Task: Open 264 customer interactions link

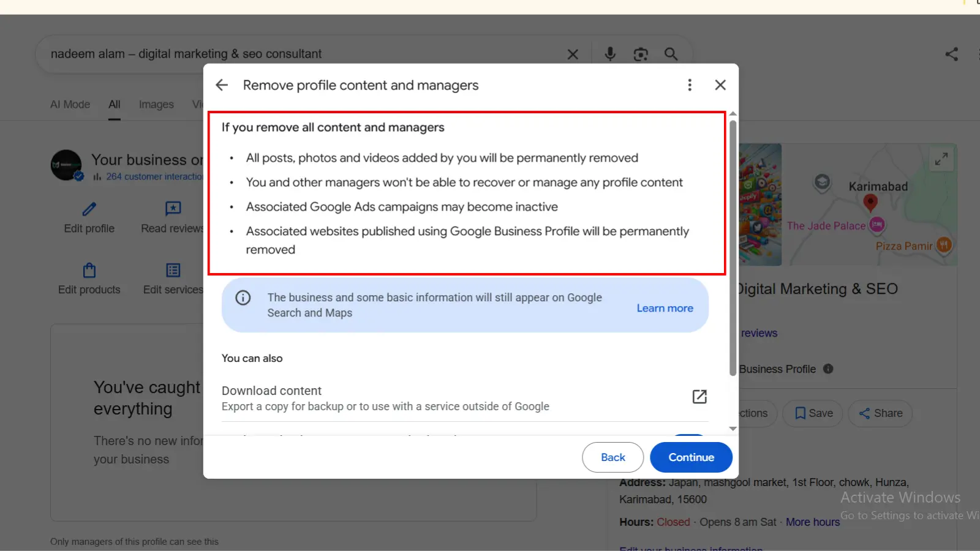Action: coord(154,176)
